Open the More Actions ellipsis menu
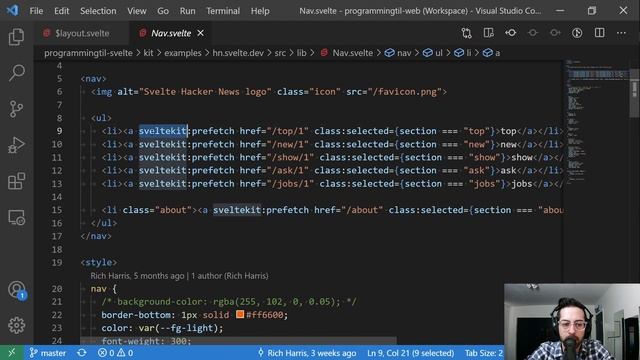Image resolution: width=640 pixels, height=360 pixels. (x=621, y=33)
